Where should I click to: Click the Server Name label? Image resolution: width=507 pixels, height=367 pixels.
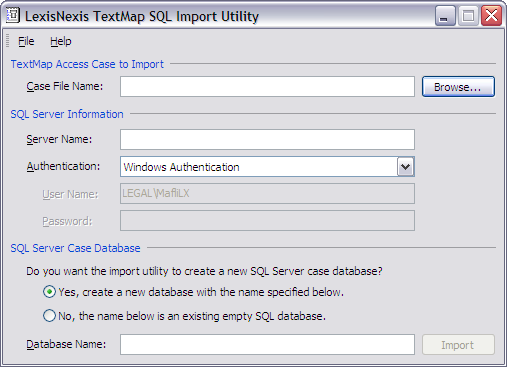59,139
